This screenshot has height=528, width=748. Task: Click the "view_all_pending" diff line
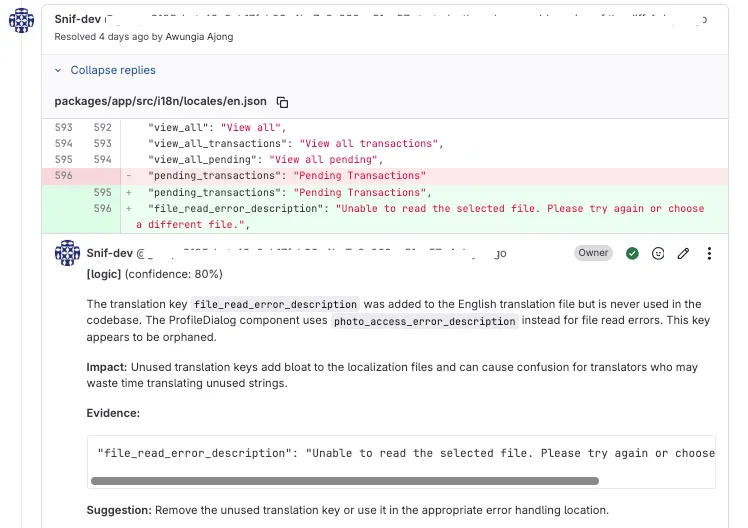click(x=385, y=160)
